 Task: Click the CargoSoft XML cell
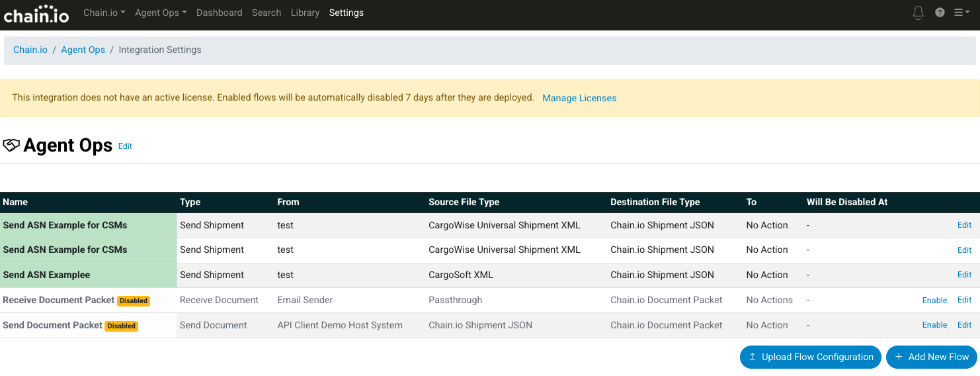[461, 275]
